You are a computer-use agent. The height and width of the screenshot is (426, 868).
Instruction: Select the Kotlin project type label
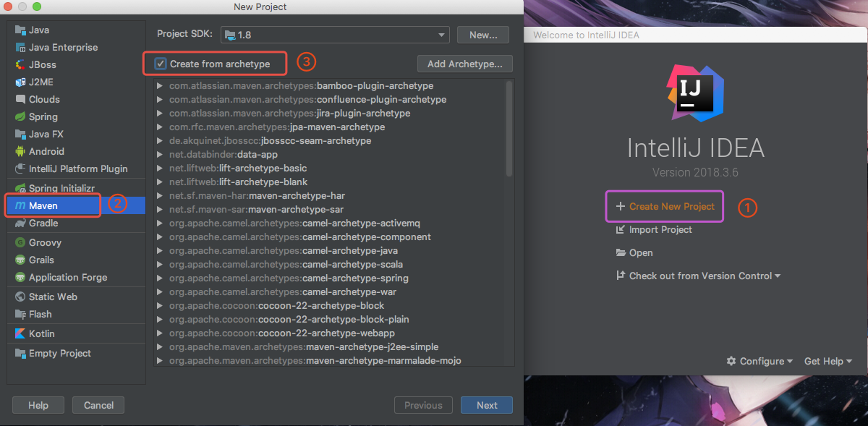click(x=42, y=334)
